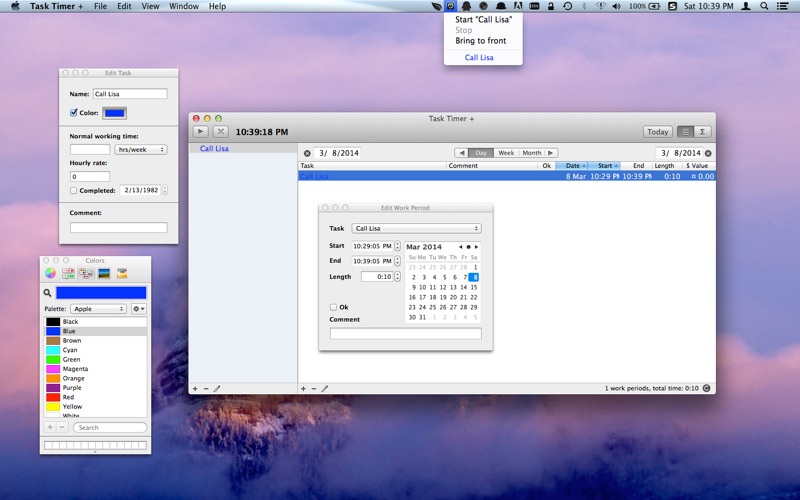Choose Bring to front in status menu
This screenshot has width=800, height=500.
481,41
